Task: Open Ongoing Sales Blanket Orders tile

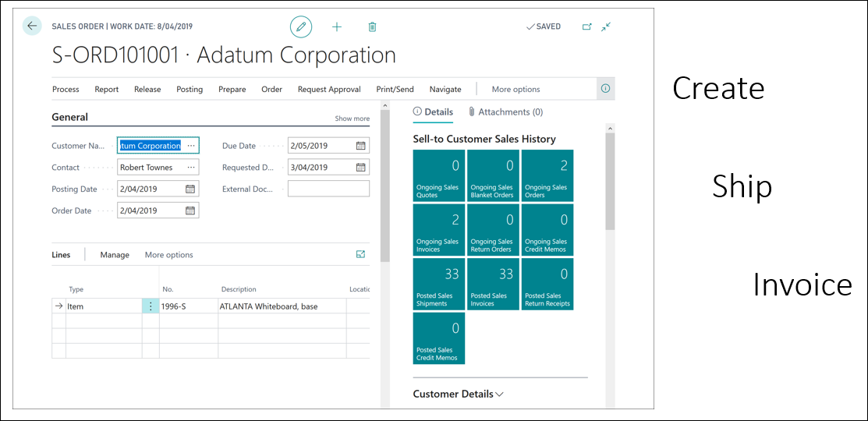Action: 493,175
